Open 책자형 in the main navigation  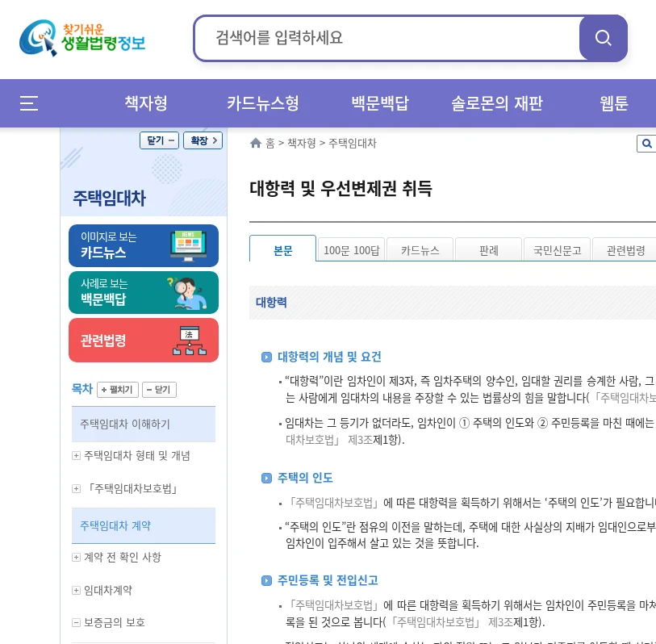coord(146,103)
